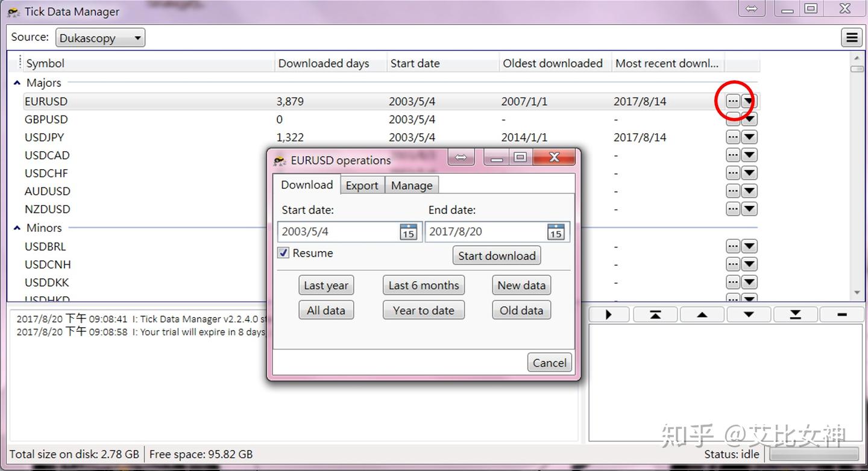Open the Start date calendar picker
Viewport: 868px width, 471px height.
[x=408, y=232]
